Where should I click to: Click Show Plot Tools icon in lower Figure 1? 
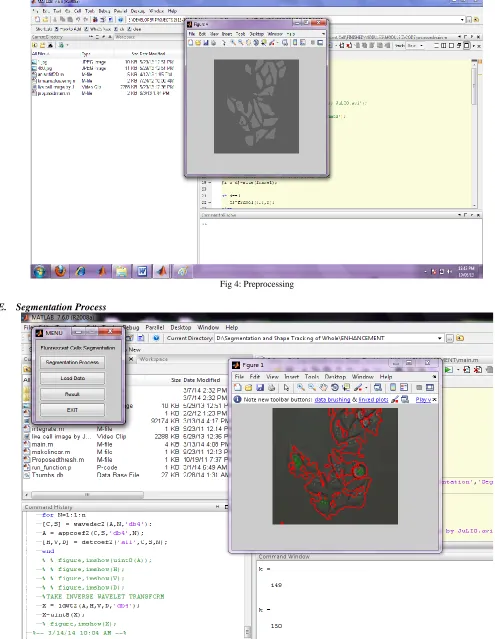pyautogui.click(x=430, y=388)
